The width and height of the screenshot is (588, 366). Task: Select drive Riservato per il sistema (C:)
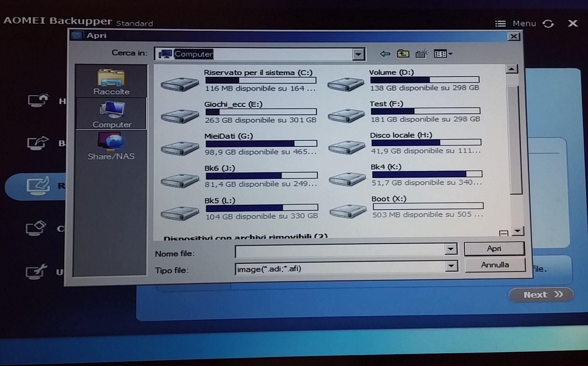(x=239, y=81)
